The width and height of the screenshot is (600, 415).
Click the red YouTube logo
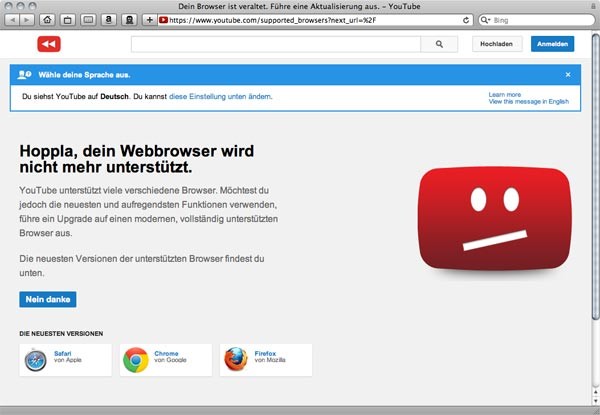[49, 44]
